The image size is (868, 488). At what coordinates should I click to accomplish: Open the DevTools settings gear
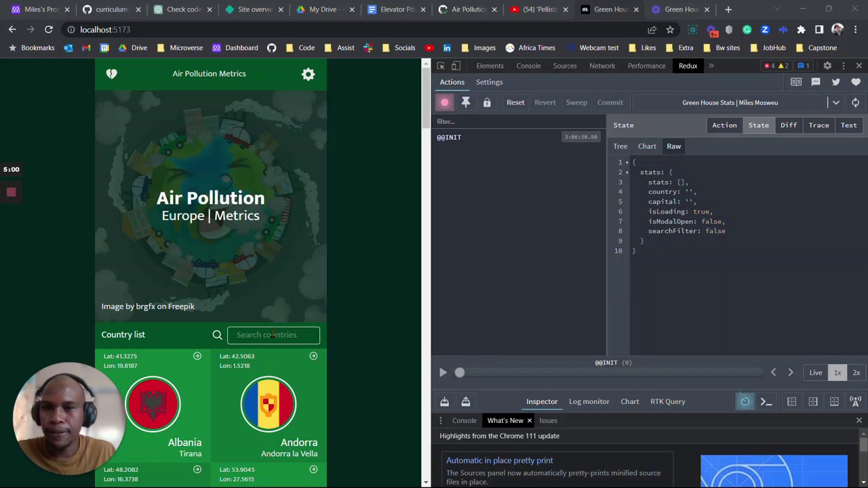pyautogui.click(x=827, y=66)
